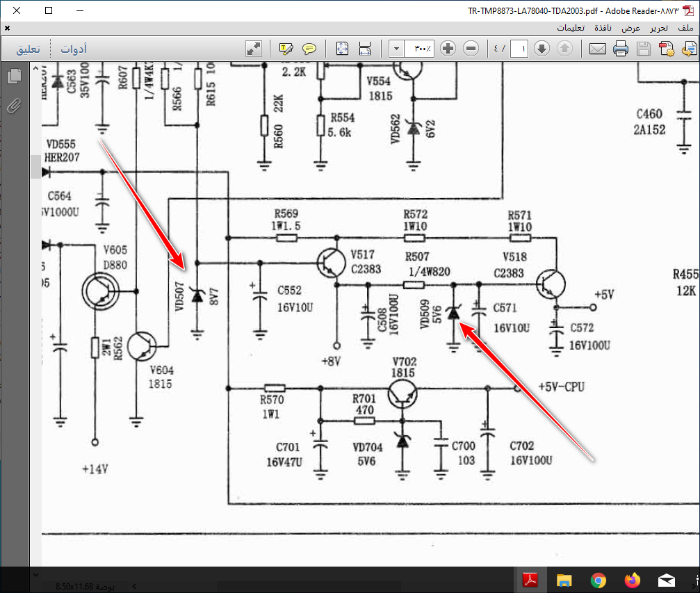Zoom out with minus button
The width and height of the screenshot is (700, 593).
[x=471, y=48]
